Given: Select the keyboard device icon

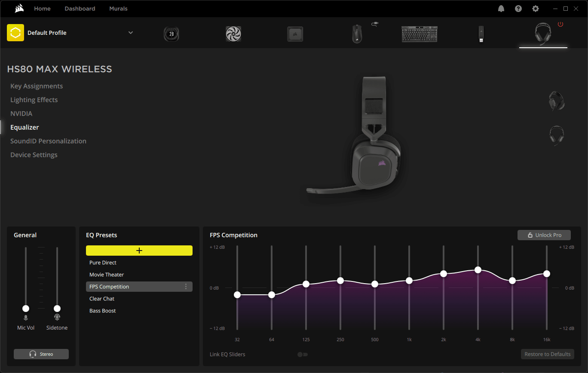Looking at the screenshot, I should [x=419, y=34].
